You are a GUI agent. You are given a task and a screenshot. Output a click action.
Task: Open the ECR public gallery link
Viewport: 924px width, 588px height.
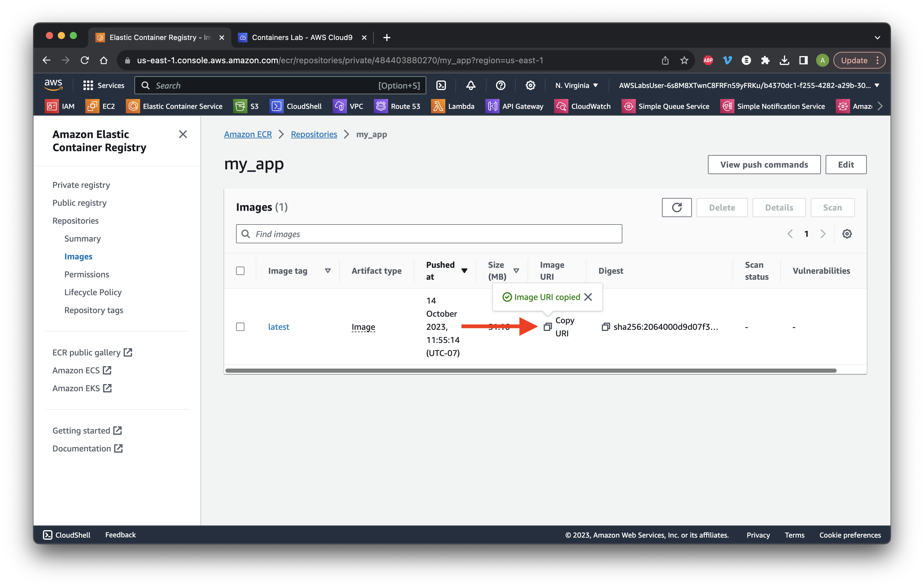pyautogui.click(x=92, y=352)
